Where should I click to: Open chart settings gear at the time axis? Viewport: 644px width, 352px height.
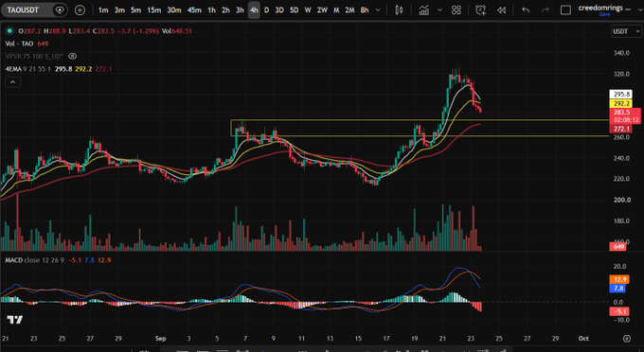click(626, 339)
